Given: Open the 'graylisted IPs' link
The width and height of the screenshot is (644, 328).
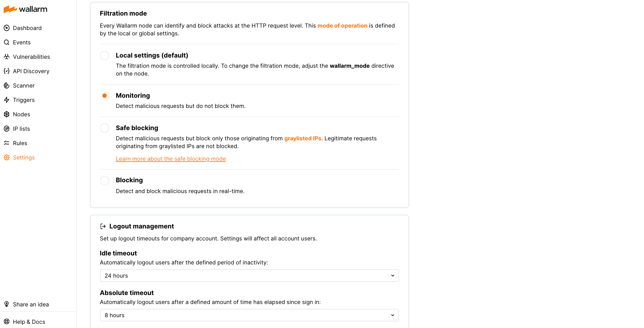Looking at the screenshot, I should [303, 139].
